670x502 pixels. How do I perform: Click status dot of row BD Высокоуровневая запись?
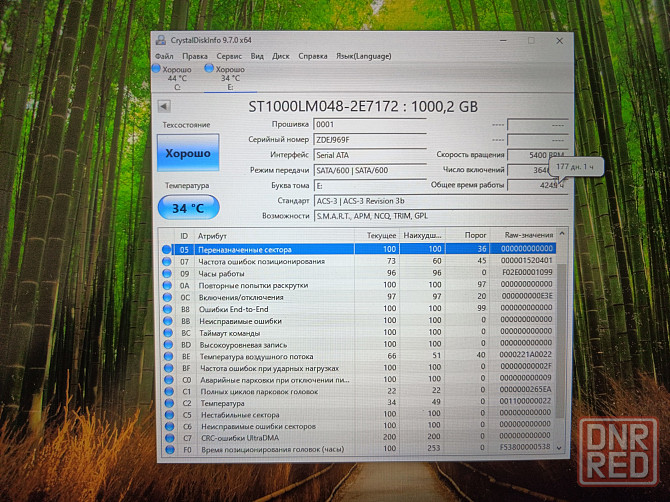[x=168, y=344]
